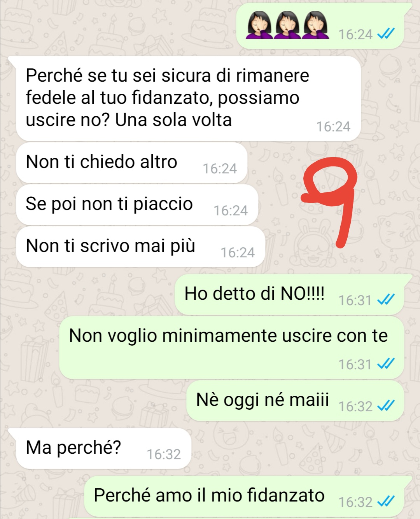Click read ticks on 'Perché amo il mio fidanzato'
Viewport: 420px width, 519px height.
tap(386, 502)
